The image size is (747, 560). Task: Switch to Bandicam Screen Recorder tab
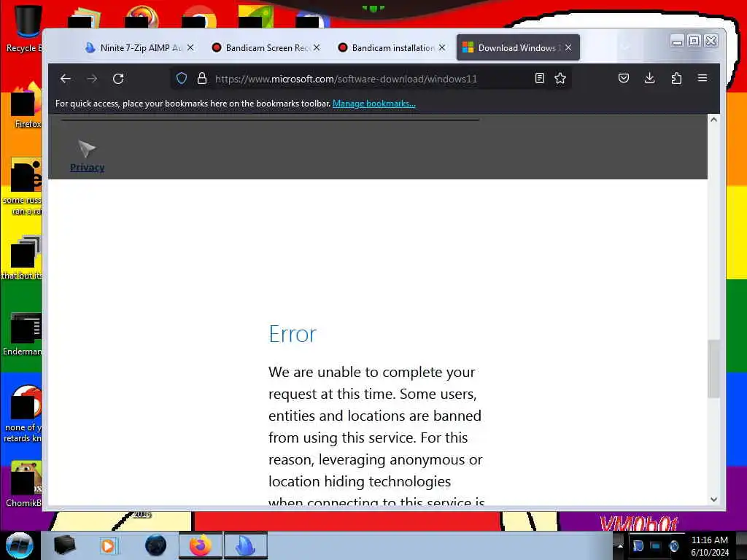click(x=266, y=47)
